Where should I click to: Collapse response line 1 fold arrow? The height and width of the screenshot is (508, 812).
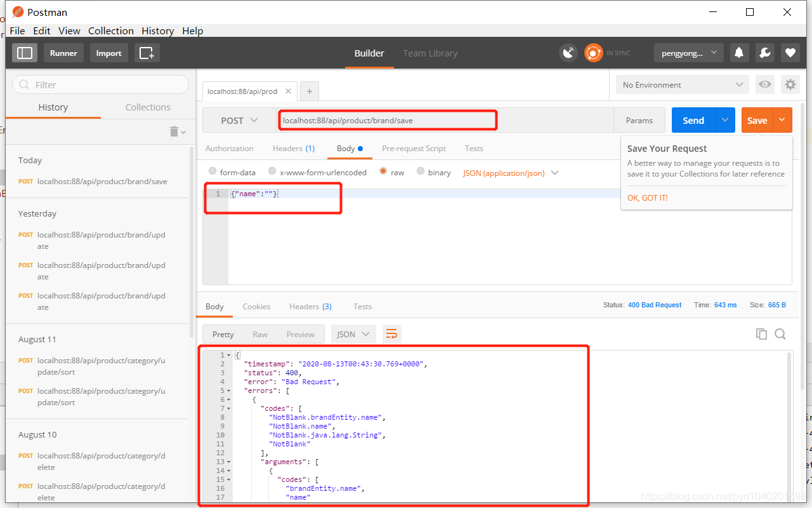pyautogui.click(x=228, y=356)
